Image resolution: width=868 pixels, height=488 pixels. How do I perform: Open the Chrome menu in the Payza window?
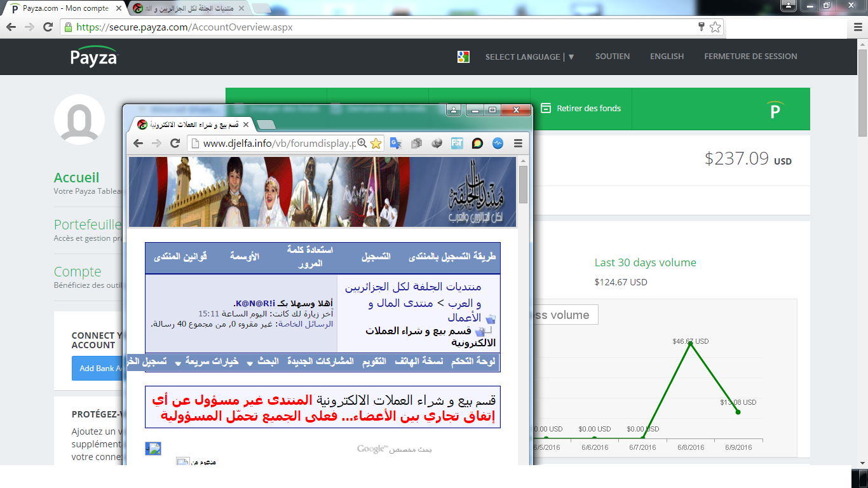pyautogui.click(x=858, y=27)
